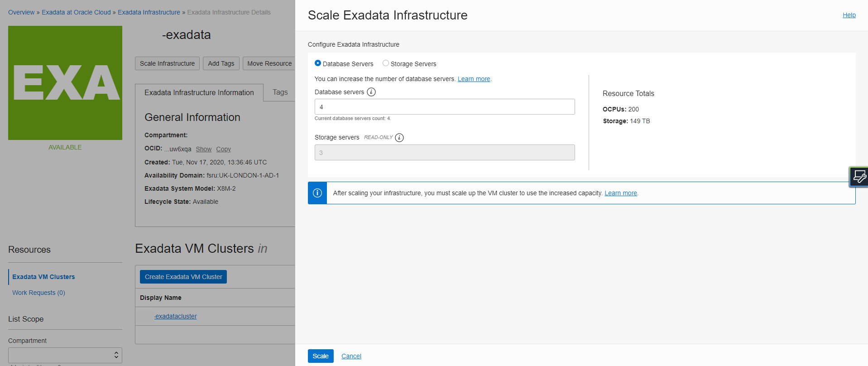Click Create Exadata VM Cluster button
The width and height of the screenshot is (868, 366).
coord(183,277)
